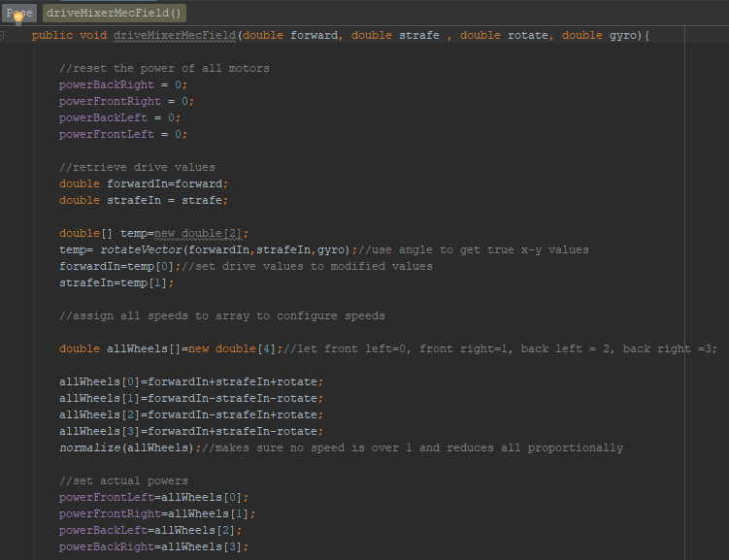Click the comment 'reset the power of all motors'
This screenshot has width=729, height=560.
164,68
